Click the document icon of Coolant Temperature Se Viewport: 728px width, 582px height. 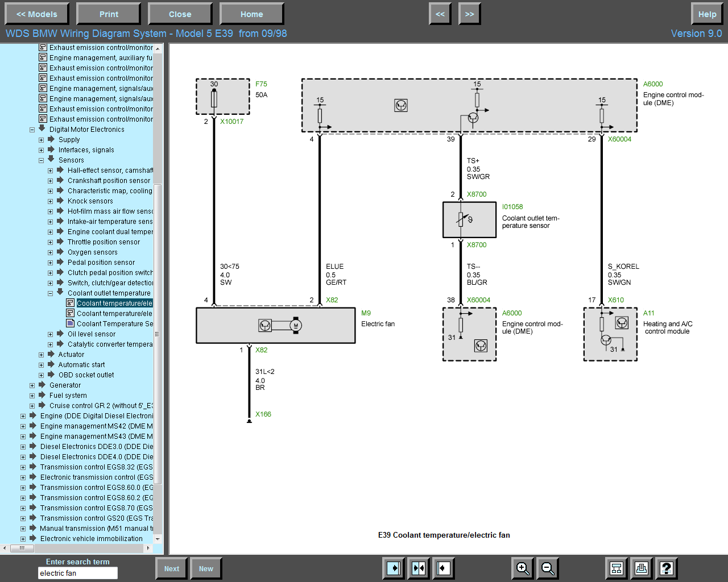coord(71,323)
